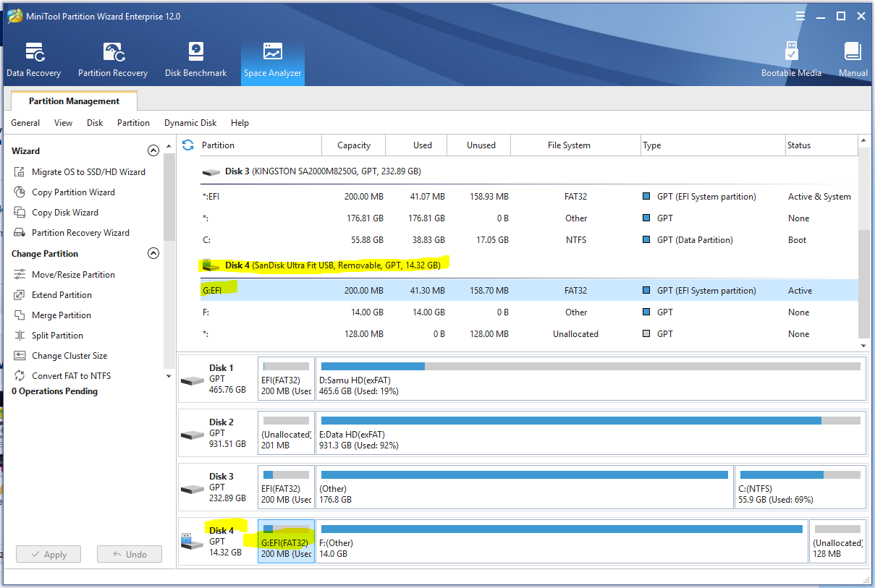Image resolution: width=875 pixels, height=588 pixels.
Task: Select the 128.00 MB Unallocated row
Action: point(530,334)
